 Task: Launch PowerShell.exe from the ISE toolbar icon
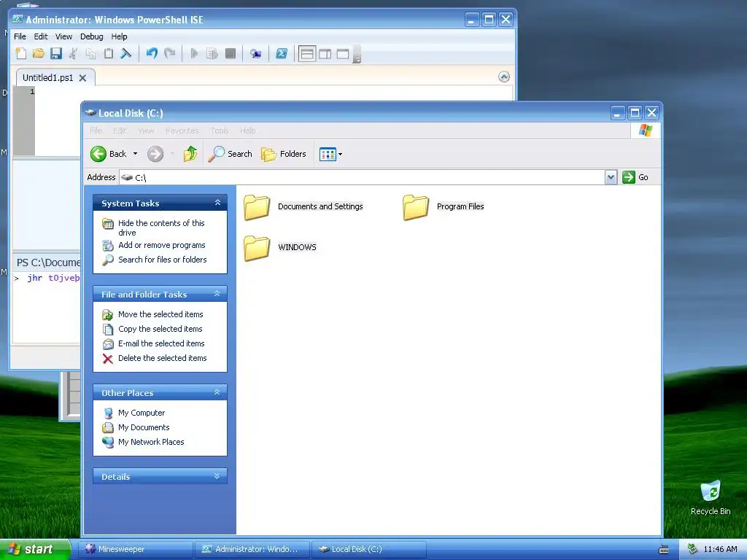282,53
